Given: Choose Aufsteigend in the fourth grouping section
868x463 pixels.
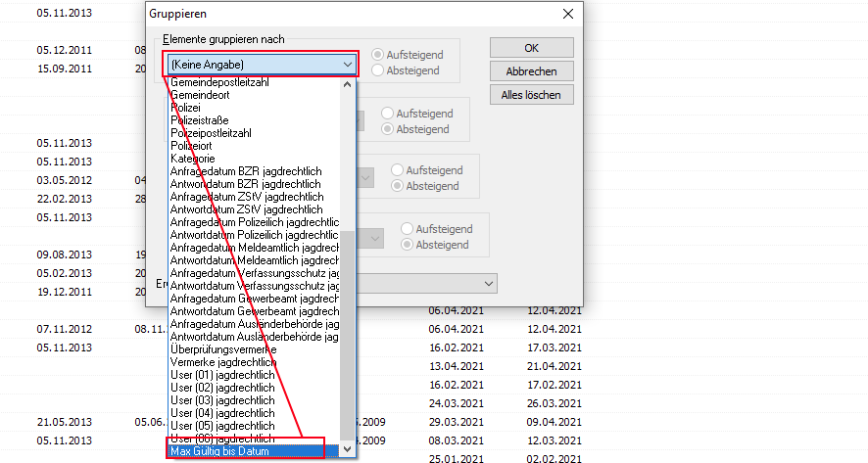Looking at the screenshot, I should tap(409, 228).
